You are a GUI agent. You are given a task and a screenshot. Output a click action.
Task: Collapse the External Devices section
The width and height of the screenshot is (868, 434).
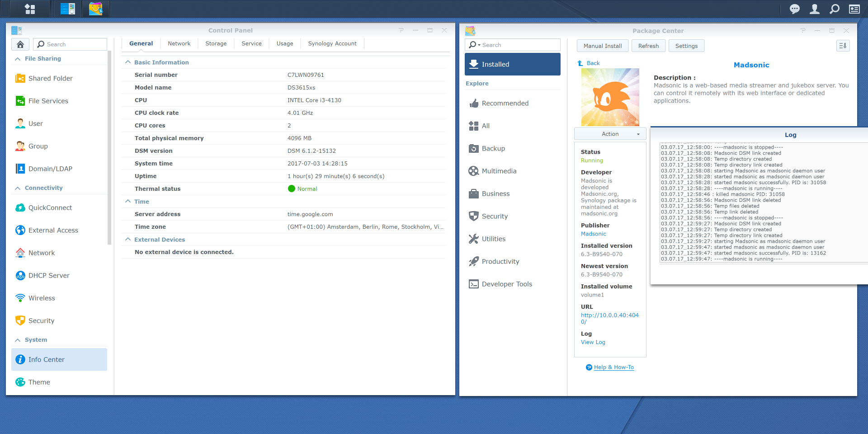click(x=128, y=240)
